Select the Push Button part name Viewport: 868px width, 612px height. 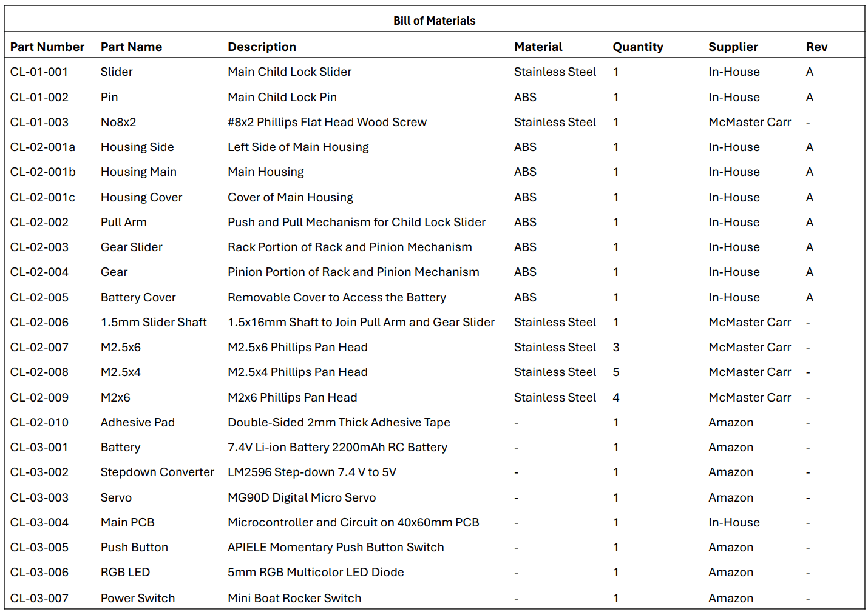[134, 547]
